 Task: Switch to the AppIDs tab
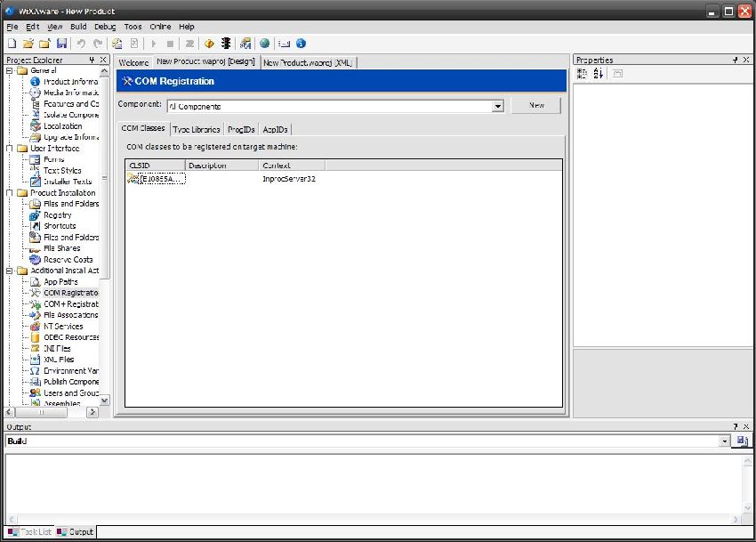coord(276,129)
